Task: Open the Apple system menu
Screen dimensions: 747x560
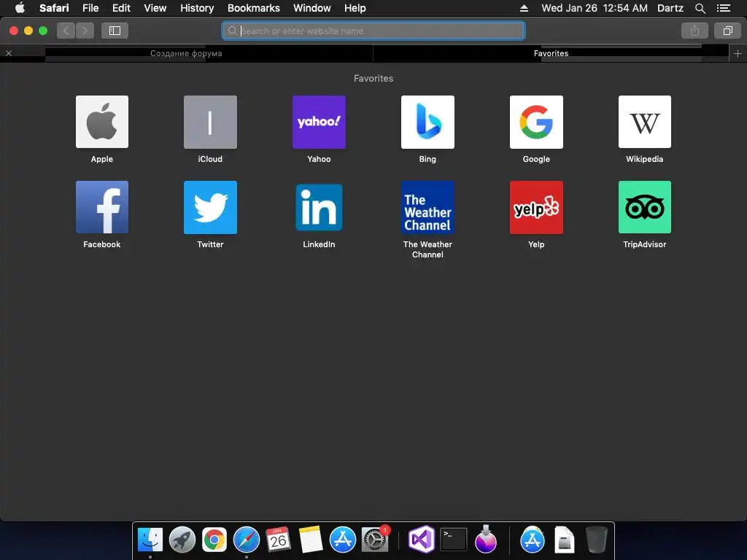Action: coord(20,8)
